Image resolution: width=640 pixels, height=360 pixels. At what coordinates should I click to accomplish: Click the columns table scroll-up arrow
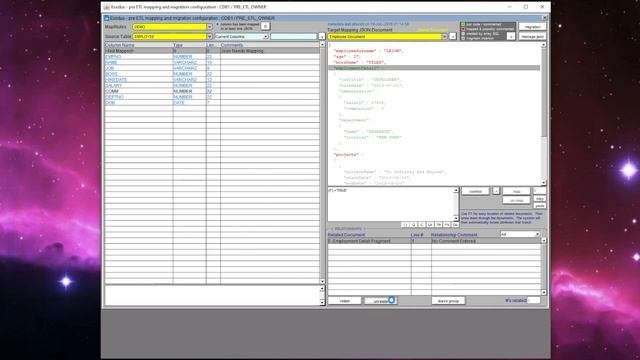(322, 44)
